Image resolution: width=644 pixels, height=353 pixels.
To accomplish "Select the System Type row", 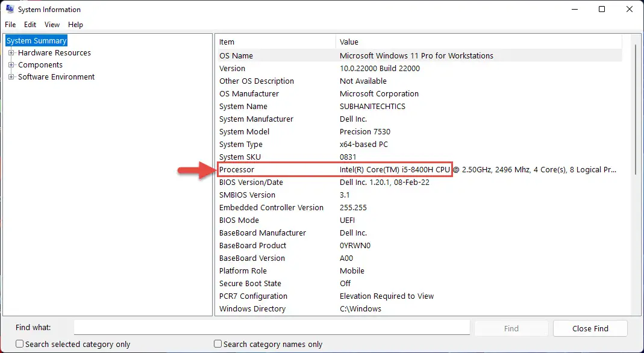I will pyautogui.click(x=419, y=145).
